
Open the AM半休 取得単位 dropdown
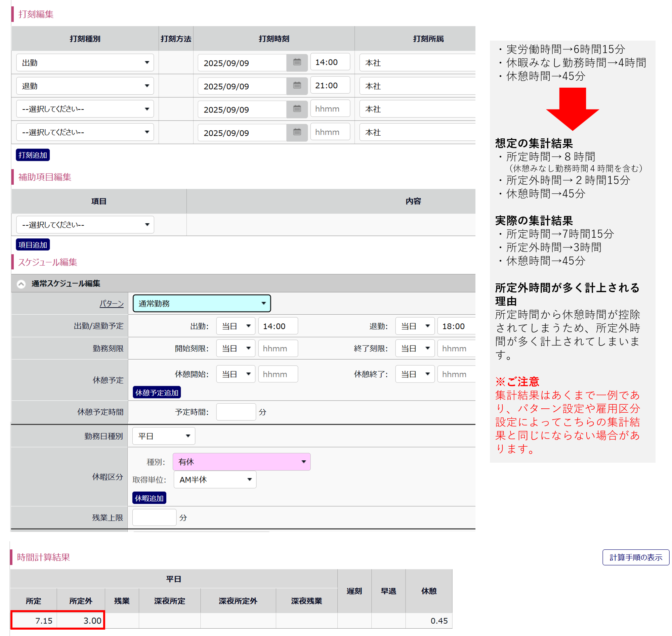pyautogui.click(x=215, y=480)
